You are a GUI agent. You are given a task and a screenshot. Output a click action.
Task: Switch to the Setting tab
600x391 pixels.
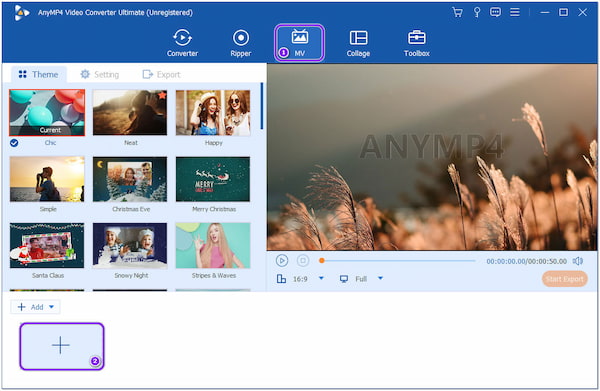(x=99, y=74)
